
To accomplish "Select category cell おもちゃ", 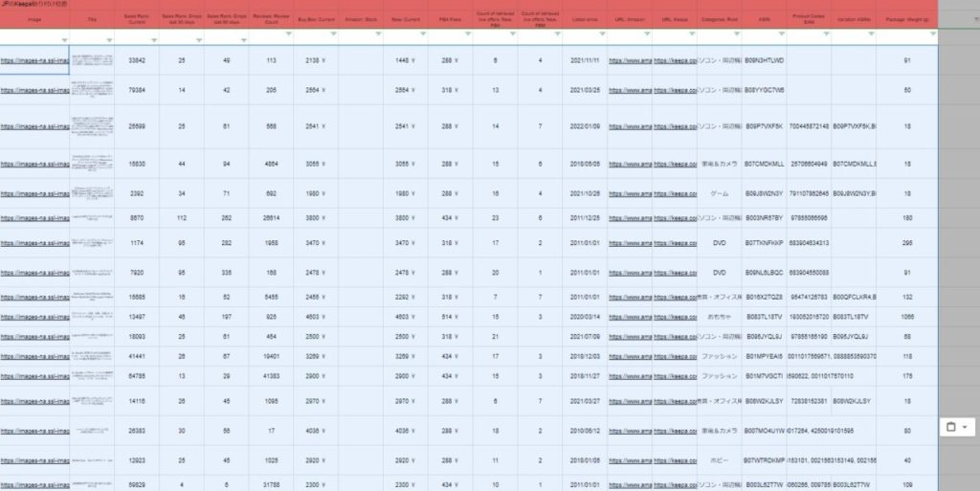I will click(x=720, y=317).
